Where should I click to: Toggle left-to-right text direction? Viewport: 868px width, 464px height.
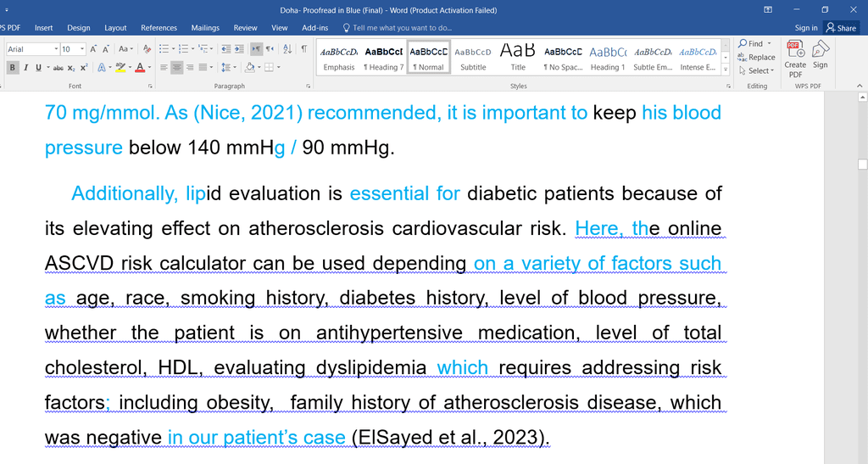click(256, 49)
